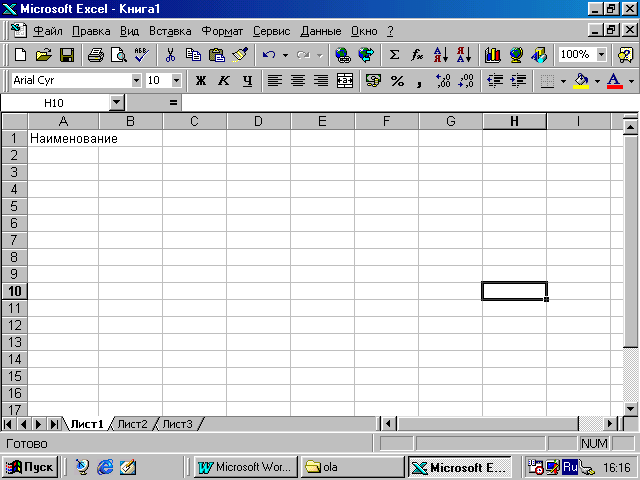The image size is (640, 480).
Task: Click the Пуск start button
Action: tap(30, 467)
